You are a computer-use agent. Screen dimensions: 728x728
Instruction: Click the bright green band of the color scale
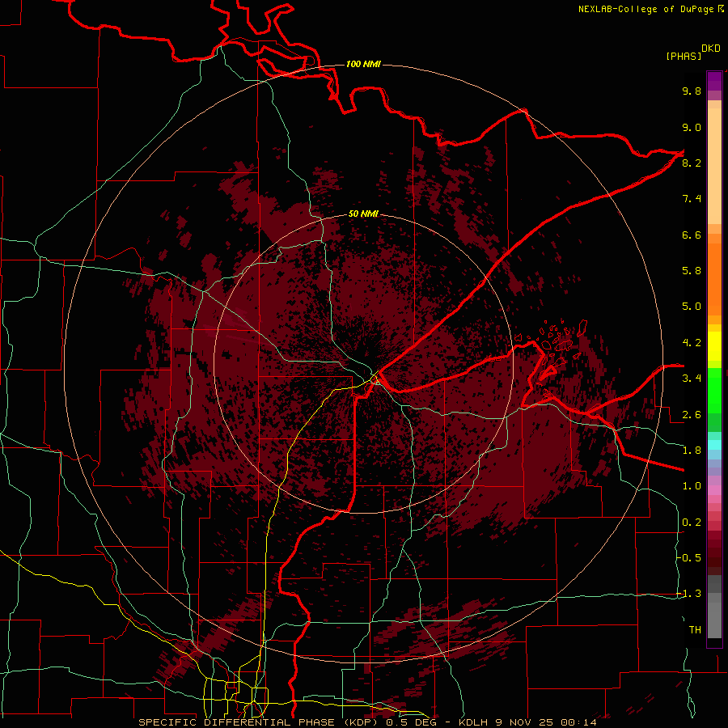click(x=714, y=390)
